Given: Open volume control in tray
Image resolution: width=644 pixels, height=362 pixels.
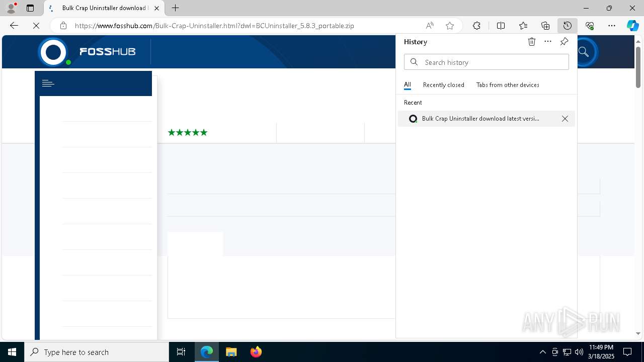Looking at the screenshot, I should 579,352.
